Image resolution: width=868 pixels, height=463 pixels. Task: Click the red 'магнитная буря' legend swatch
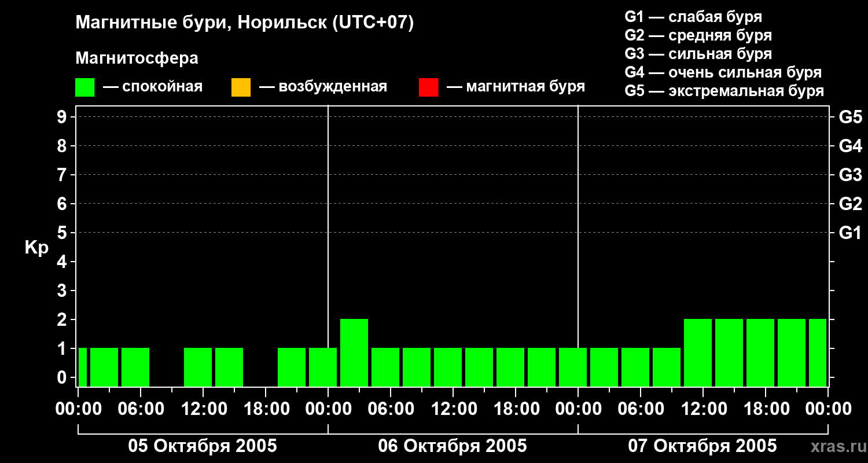coord(428,87)
